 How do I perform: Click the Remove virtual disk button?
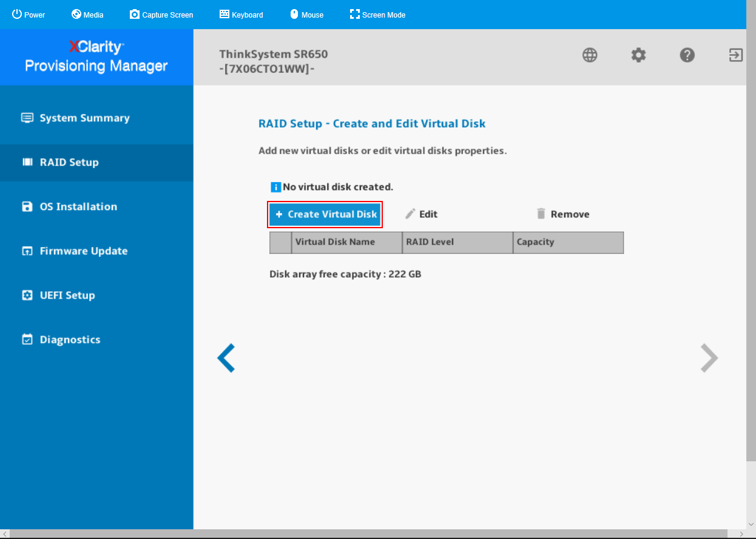563,214
